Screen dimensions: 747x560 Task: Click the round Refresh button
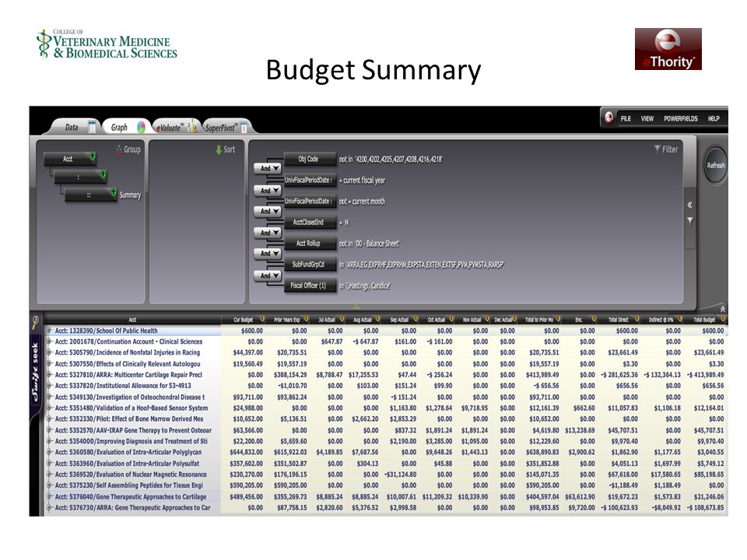(x=716, y=165)
